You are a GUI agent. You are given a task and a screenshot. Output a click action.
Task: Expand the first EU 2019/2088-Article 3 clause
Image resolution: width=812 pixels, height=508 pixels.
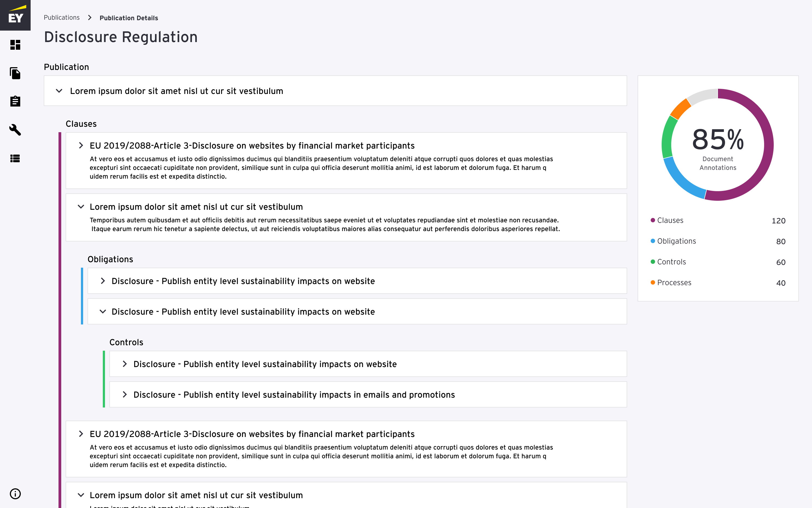[x=81, y=146]
